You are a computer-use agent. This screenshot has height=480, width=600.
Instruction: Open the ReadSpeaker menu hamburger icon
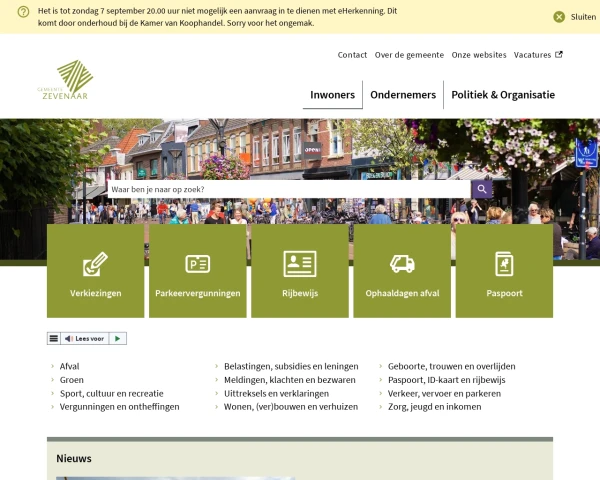click(x=53, y=339)
